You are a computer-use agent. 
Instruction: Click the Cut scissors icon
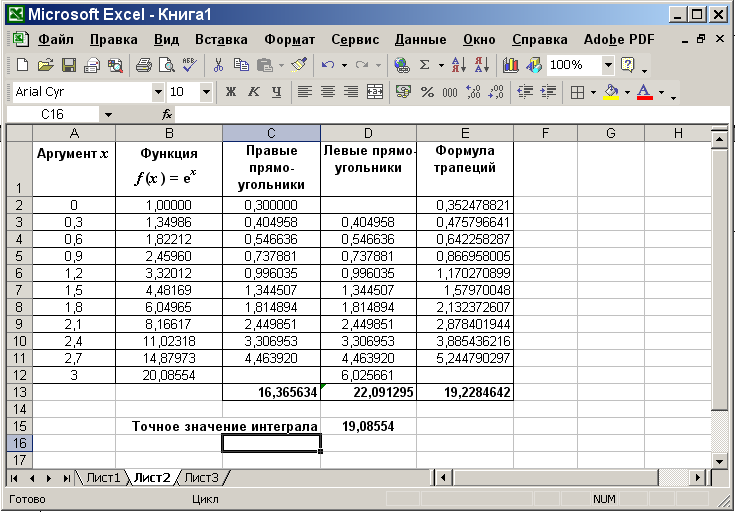point(218,65)
